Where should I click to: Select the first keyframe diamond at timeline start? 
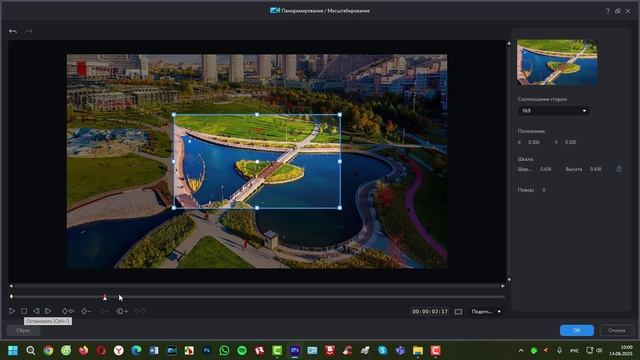point(11,297)
